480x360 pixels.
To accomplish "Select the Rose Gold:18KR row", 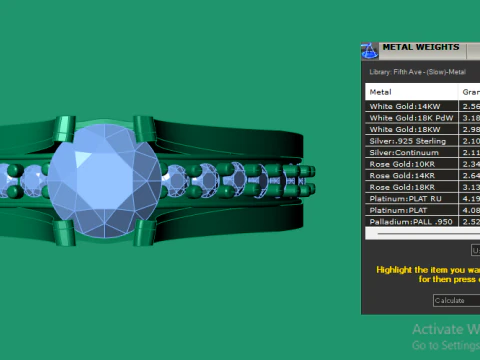I will click(x=423, y=187).
